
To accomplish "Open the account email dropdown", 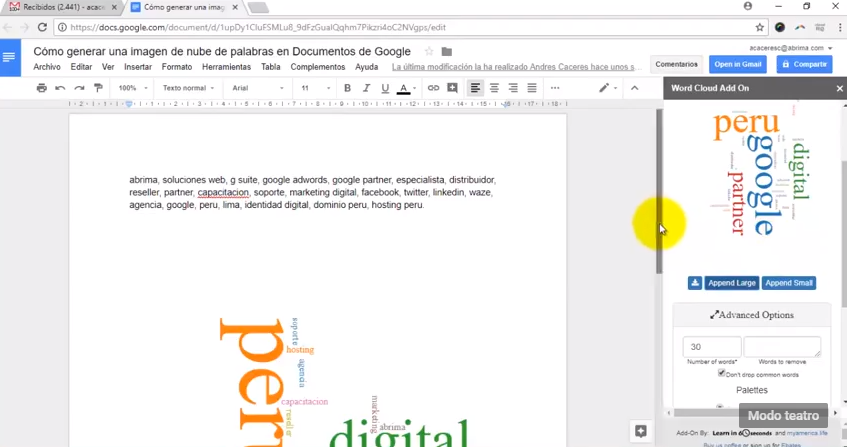I will 791,48.
